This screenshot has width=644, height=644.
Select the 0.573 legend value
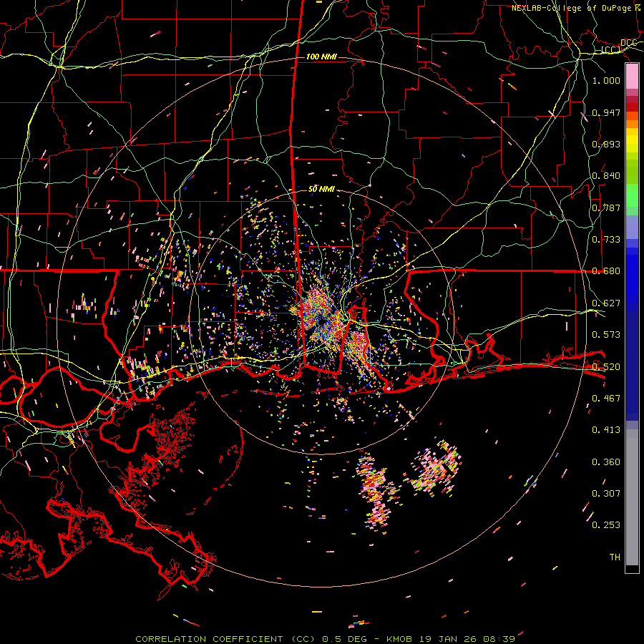pyautogui.click(x=606, y=335)
